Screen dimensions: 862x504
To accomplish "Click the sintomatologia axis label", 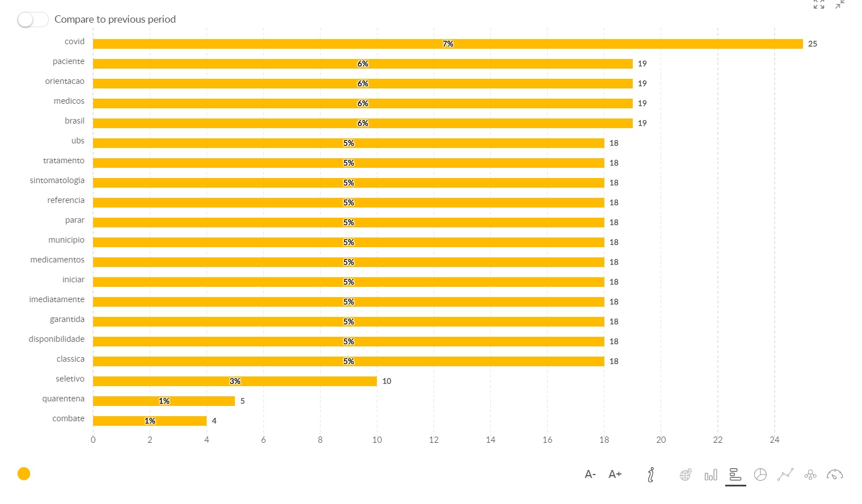I will coord(57,180).
